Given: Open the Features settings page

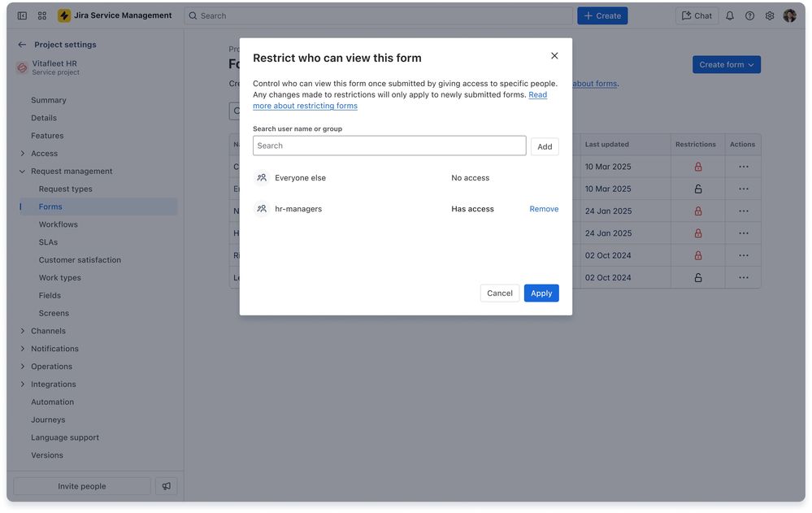Looking at the screenshot, I should point(47,136).
